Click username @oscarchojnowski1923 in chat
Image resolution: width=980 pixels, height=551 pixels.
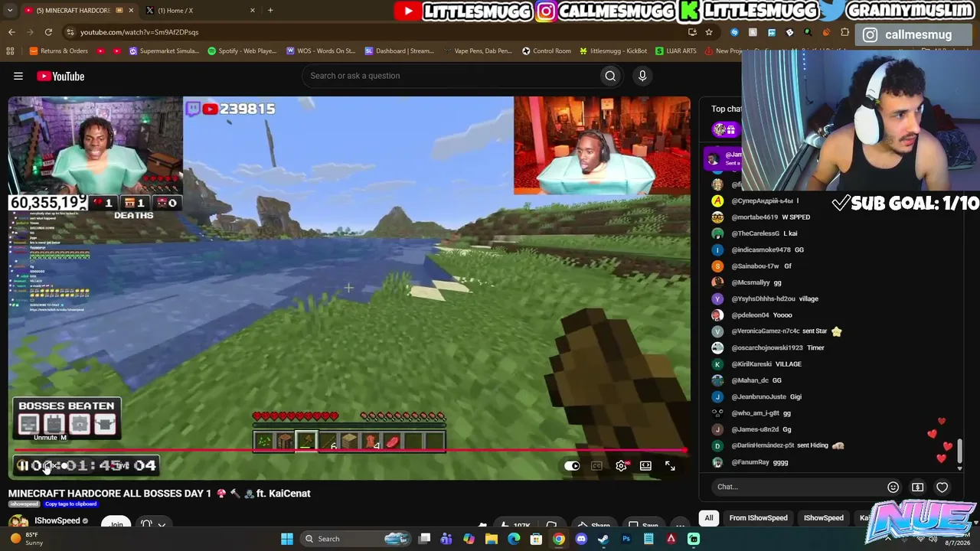767,347
